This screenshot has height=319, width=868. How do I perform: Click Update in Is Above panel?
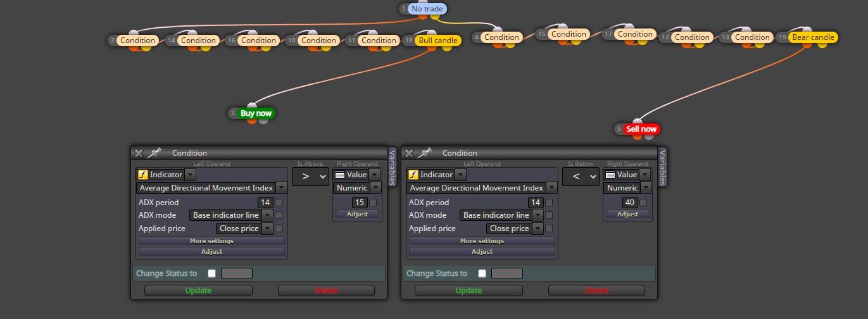198,291
